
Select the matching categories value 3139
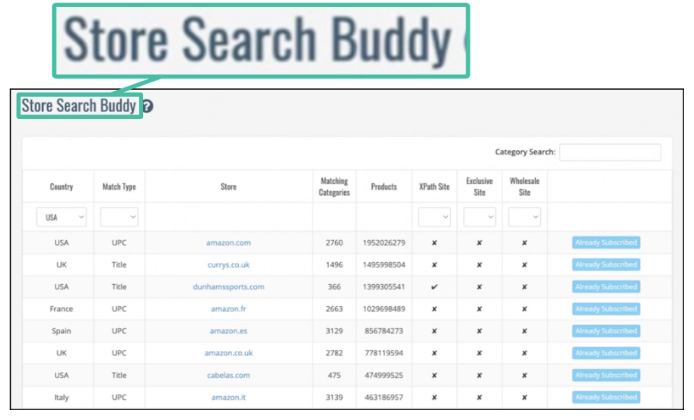pyautogui.click(x=334, y=397)
